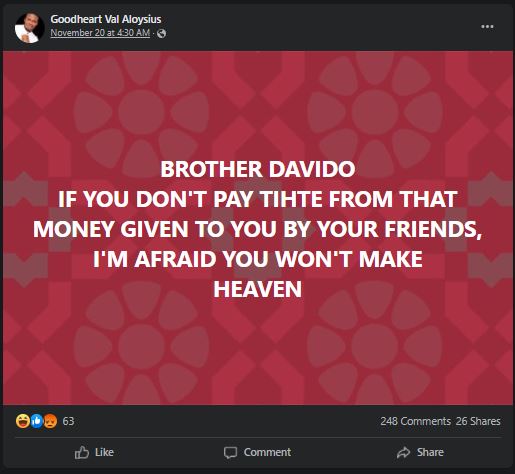Open Goodheart Val Aloysius profile name link
Viewport: 515px width, 474px height.
point(106,19)
